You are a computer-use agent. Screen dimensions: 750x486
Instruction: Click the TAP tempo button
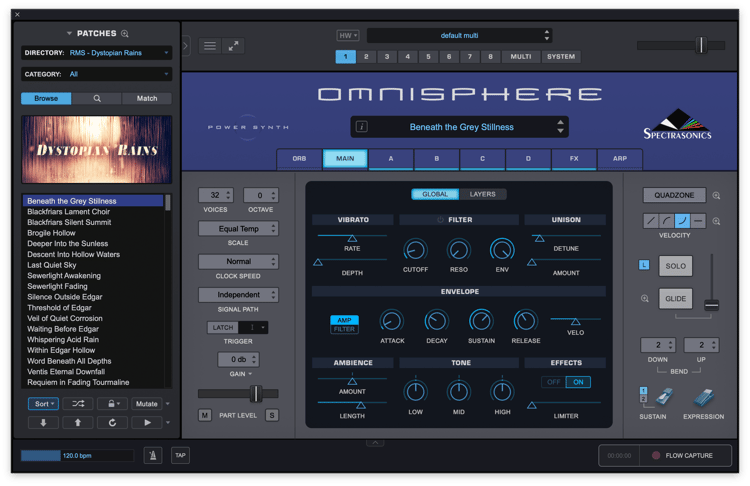tap(180, 455)
